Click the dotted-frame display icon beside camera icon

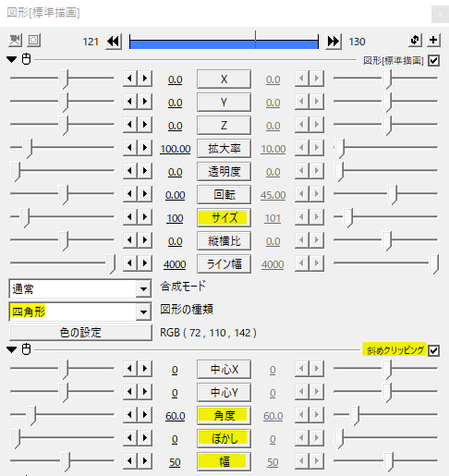pos(33,41)
